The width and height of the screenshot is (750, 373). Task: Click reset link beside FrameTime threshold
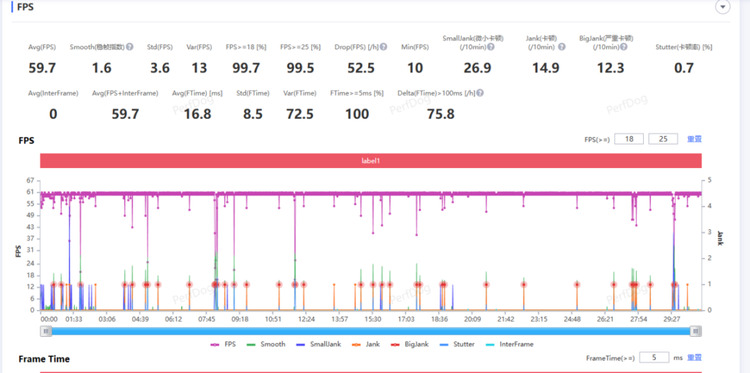[x=695, y=358]
